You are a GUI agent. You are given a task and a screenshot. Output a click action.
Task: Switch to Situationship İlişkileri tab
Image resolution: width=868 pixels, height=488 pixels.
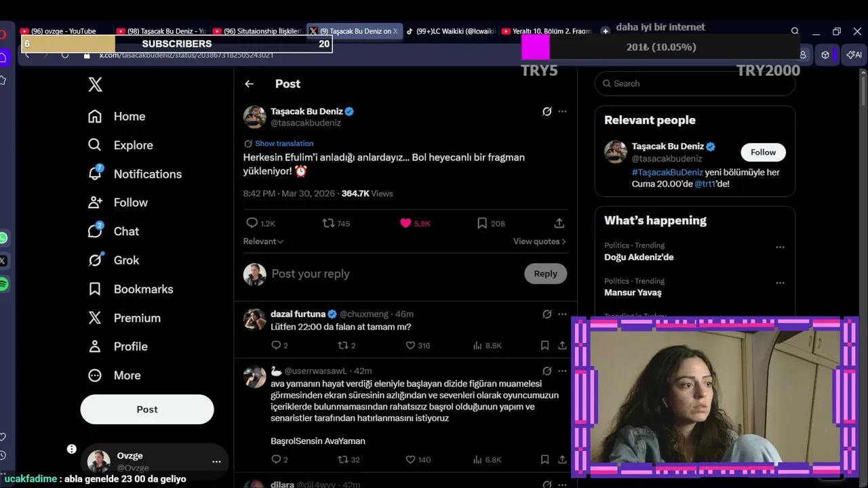pyautogui.click(x=258, y=31)
